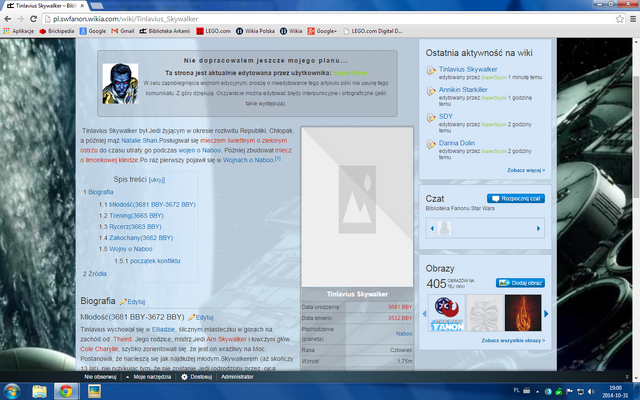Jump to Wojny o Naboo contents entry
640x400 pixels.
click(131, 249)
